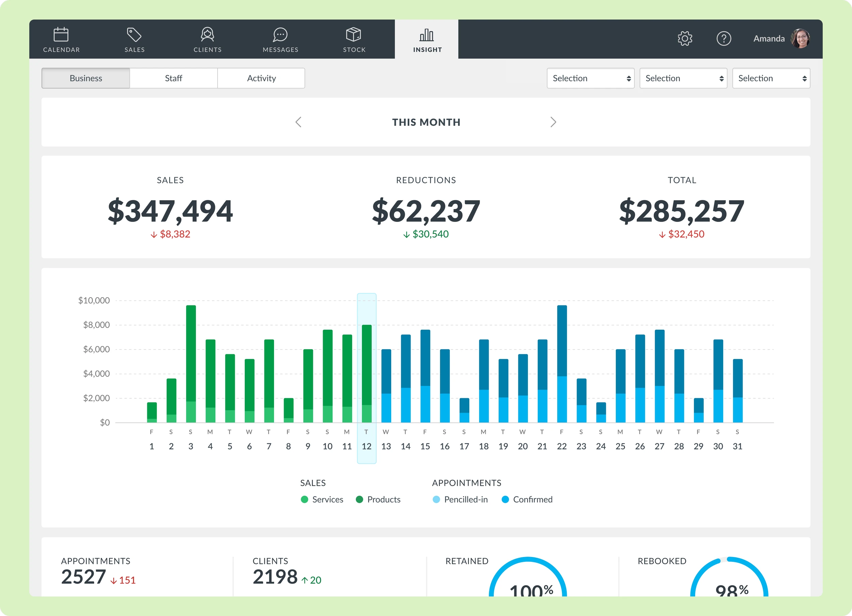
Task: Click the $10,000 axis label
Action: pyautogui.click(x=94, y=300)
